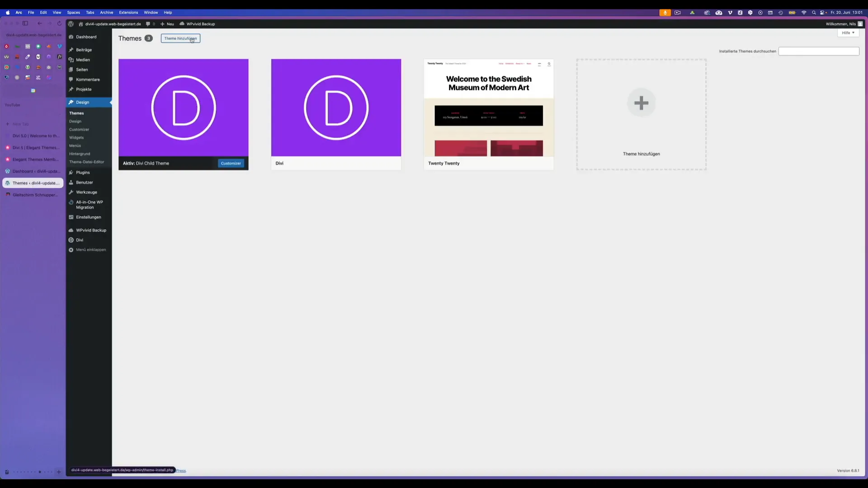Open the Menüs submenu entry
Image resolution: width=868 pixels, height=488 pixels.
pyautogui.click(x=75, y=145)
